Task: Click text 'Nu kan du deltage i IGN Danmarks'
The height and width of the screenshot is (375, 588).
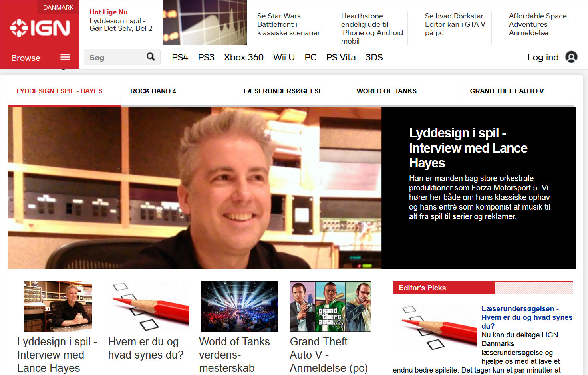Action: [520, 339]
